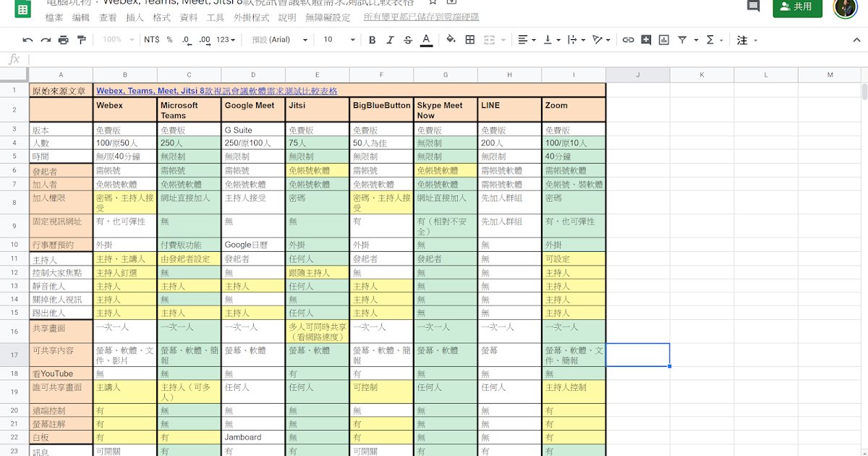Select the Google日曆 cell
Image resolution: width=868 pixels, height=456 pixels.
click(x=253, y=245)
